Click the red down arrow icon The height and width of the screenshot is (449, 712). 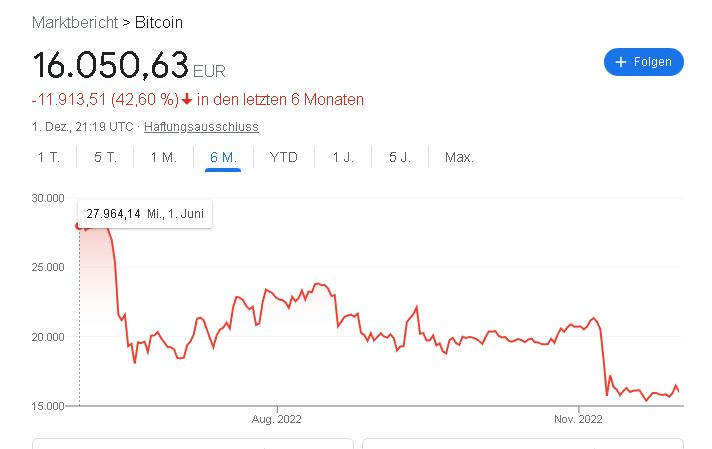188,99
